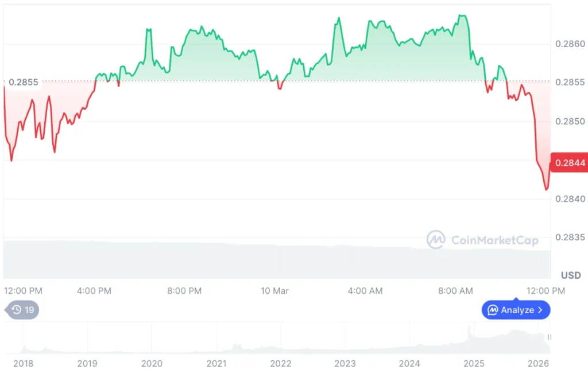Select the USD currency indicator
The width and height of the screenshot is (588, 370).
click(570, 275)
